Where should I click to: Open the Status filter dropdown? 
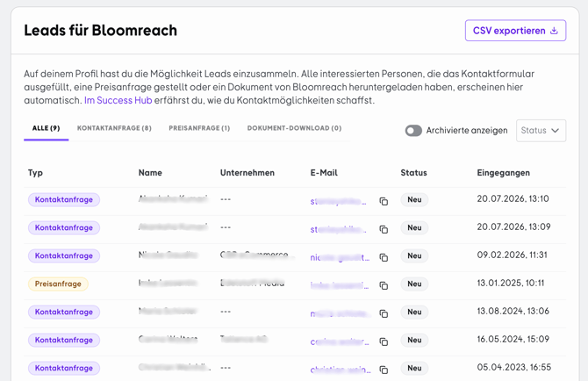541,131
